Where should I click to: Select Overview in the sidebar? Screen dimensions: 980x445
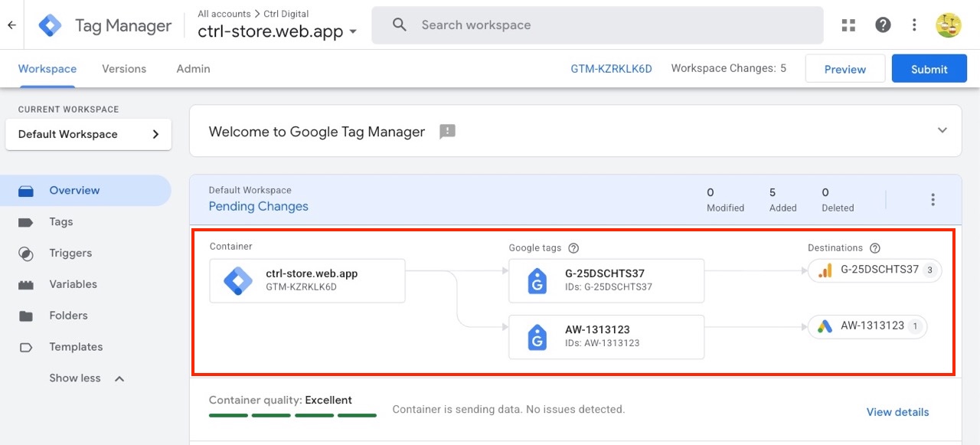(86, 191)
